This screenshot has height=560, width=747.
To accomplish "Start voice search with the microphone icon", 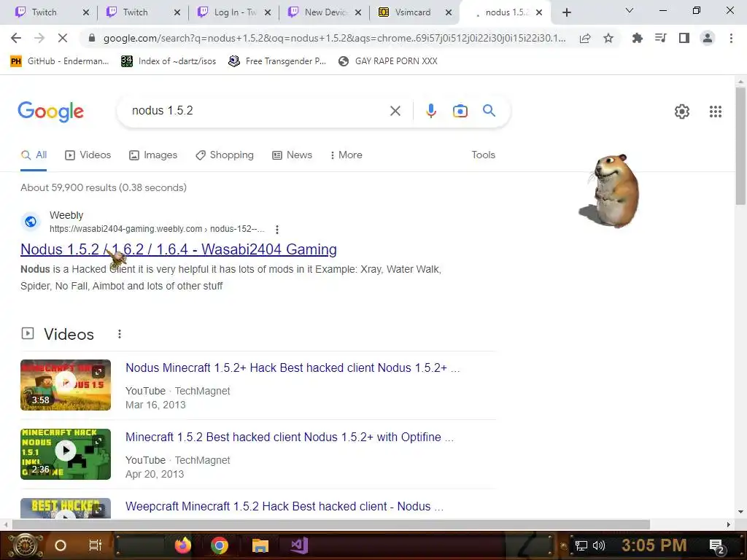I will [x=430, y=111].
